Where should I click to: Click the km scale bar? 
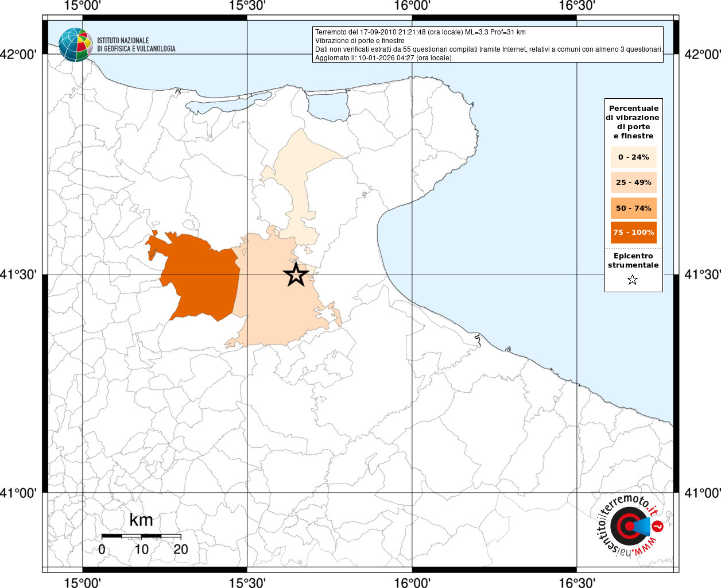point(141,536)
